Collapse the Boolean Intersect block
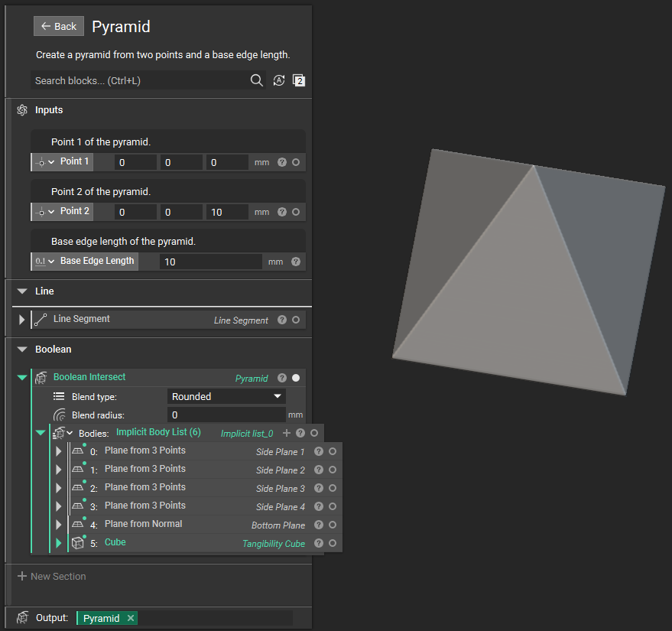 [x=22, y=378]
